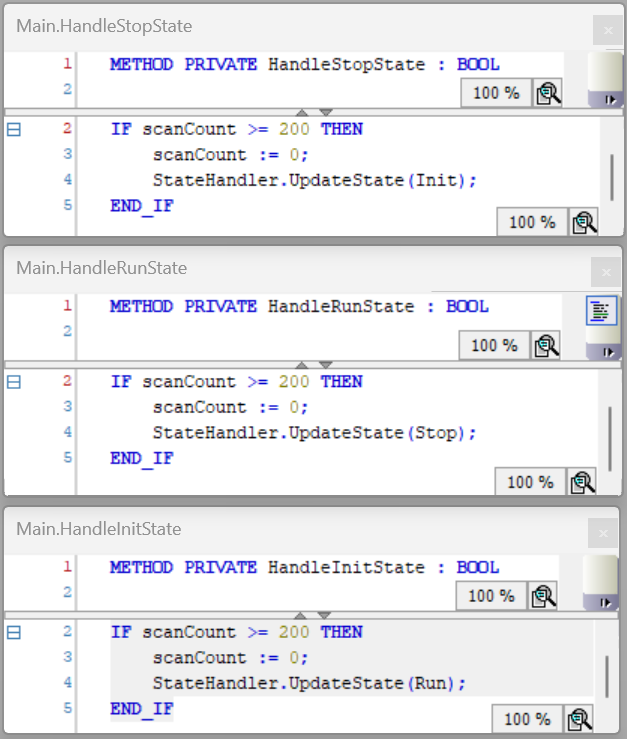Click up arrow on HandleRunState pane splitter
This screenshot has height=739, width=627.
click(302, 365)
